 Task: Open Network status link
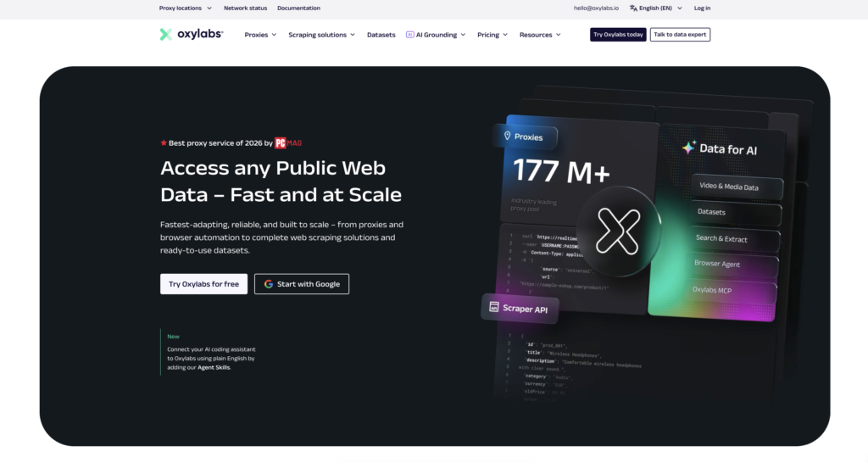click(245, 8)
